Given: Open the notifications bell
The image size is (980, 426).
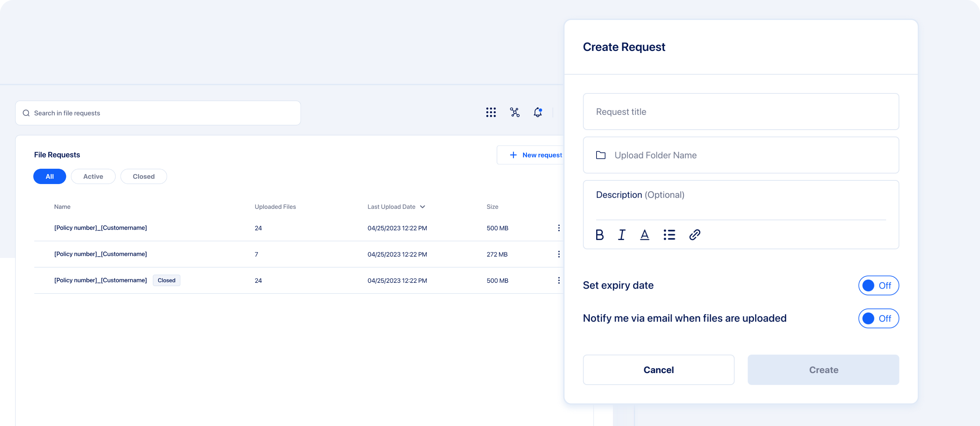Looking at the screenshot, I should click(x=538, y=112).
